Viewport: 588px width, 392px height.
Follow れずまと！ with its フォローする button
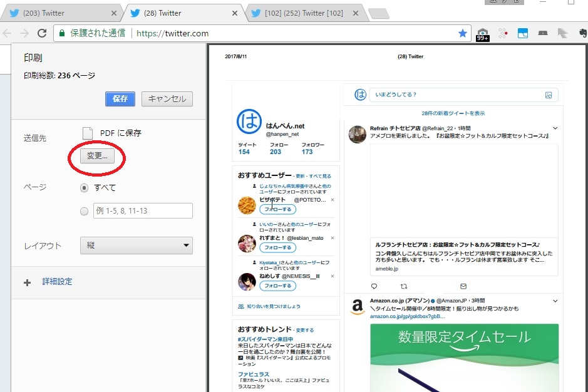click(278, 247)
